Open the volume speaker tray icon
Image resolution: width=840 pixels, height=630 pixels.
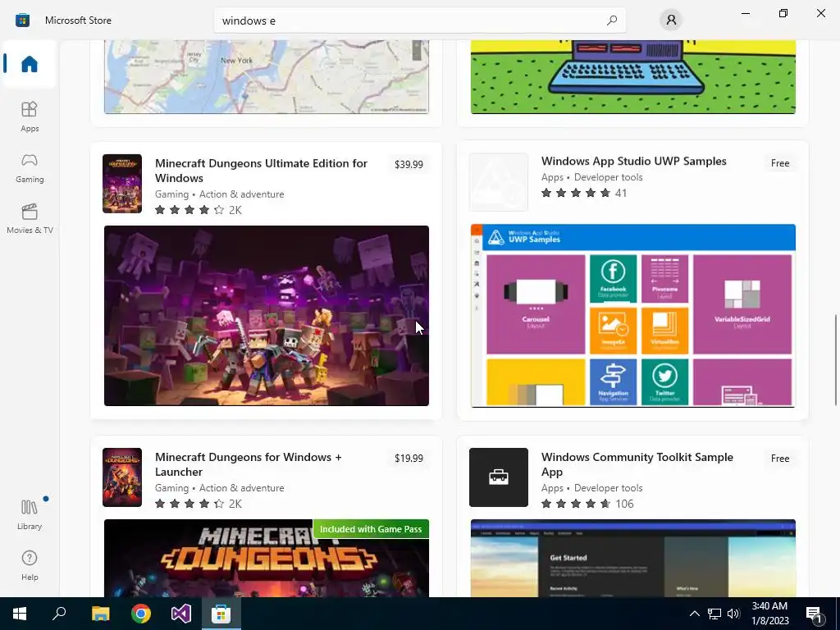click(733, 614)
